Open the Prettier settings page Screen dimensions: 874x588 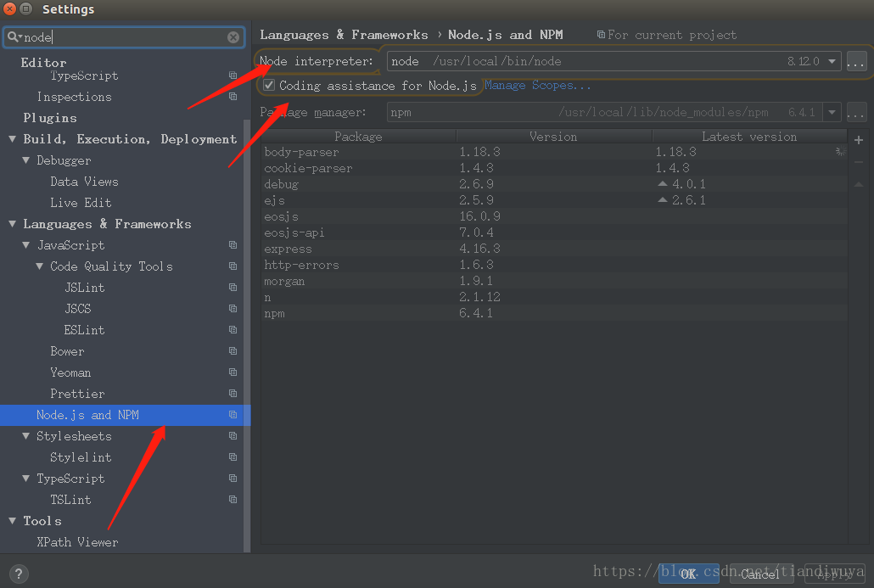(x=77, y=394)
